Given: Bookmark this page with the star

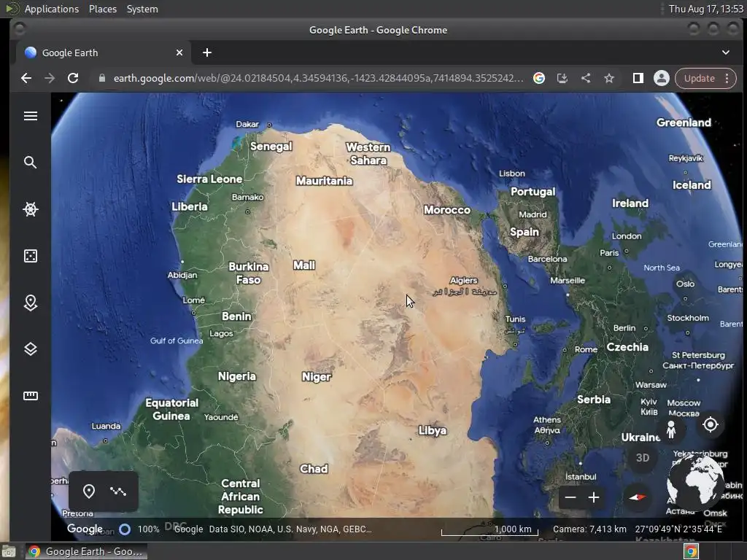Looking at the screenshot, I should (609, 78).
